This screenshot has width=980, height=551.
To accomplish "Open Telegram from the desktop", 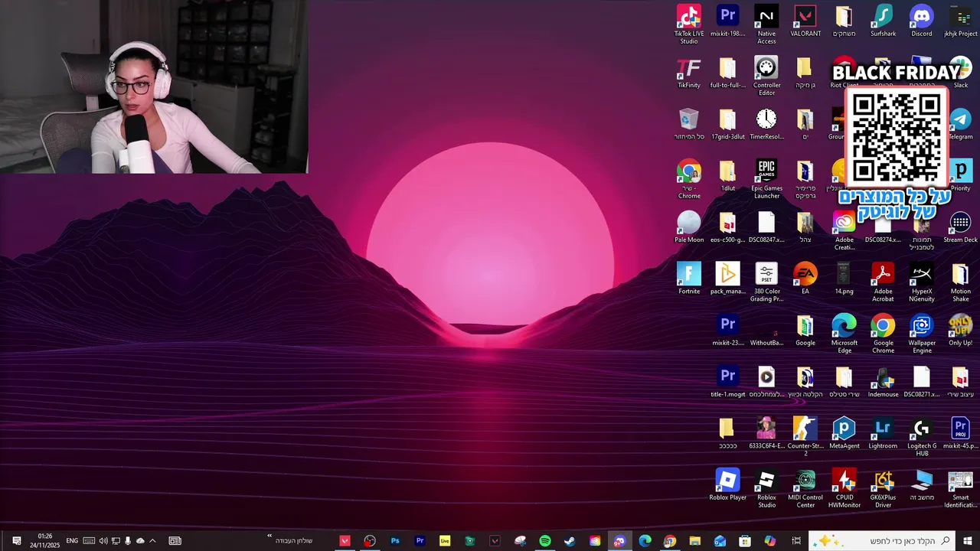I will (961, 124).
